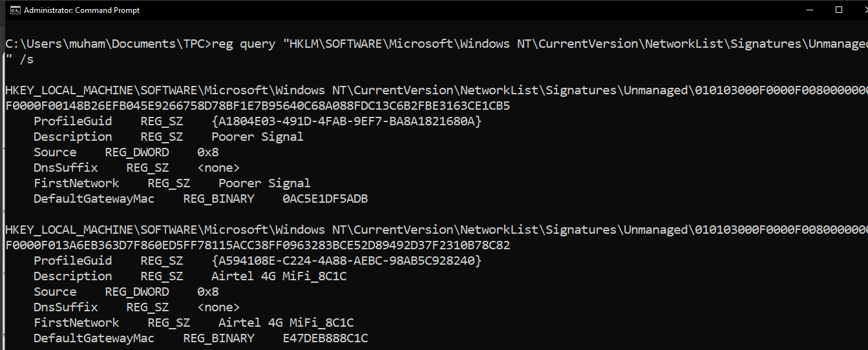
Task: Click the first entry's DnsSuffix <none> value
Action: point(218,168)
